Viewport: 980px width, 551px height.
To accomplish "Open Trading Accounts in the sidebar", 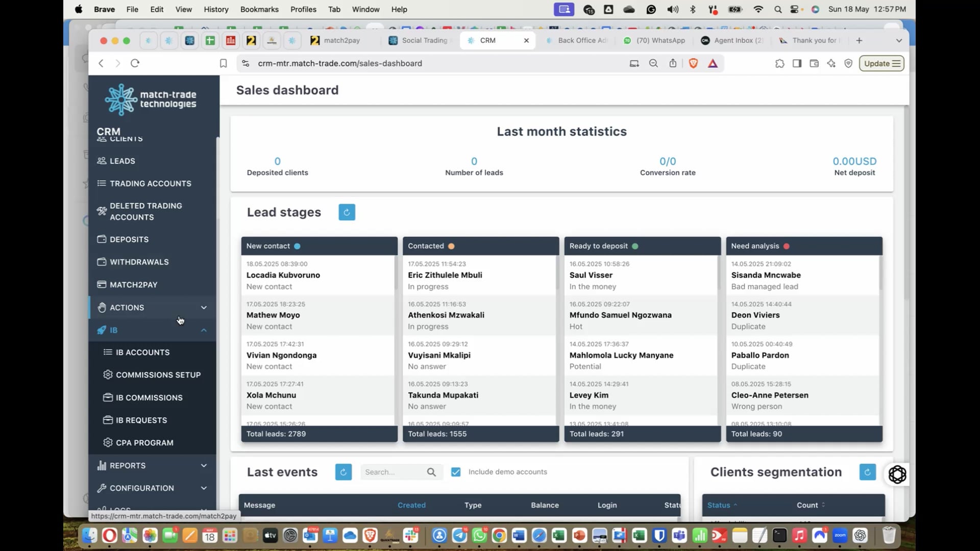I will point(150,183).
